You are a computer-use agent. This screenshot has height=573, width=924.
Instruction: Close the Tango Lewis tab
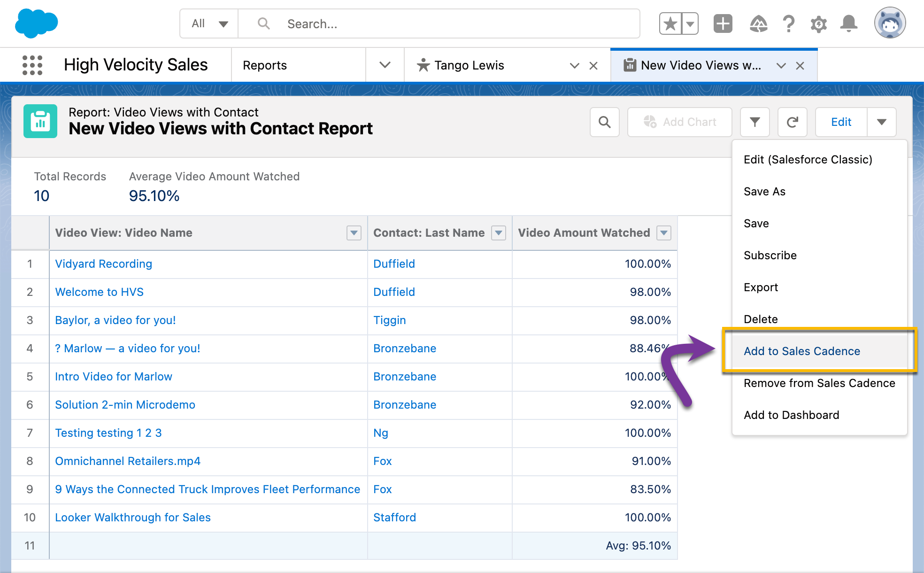pos(593,66)
